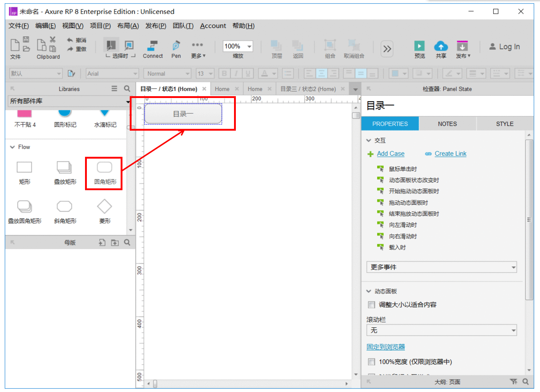The height and width of the screenshot is (392, 540).
Task: Enable 调整大小以适合内容 checkbox
Action: (x=371, y=305)
